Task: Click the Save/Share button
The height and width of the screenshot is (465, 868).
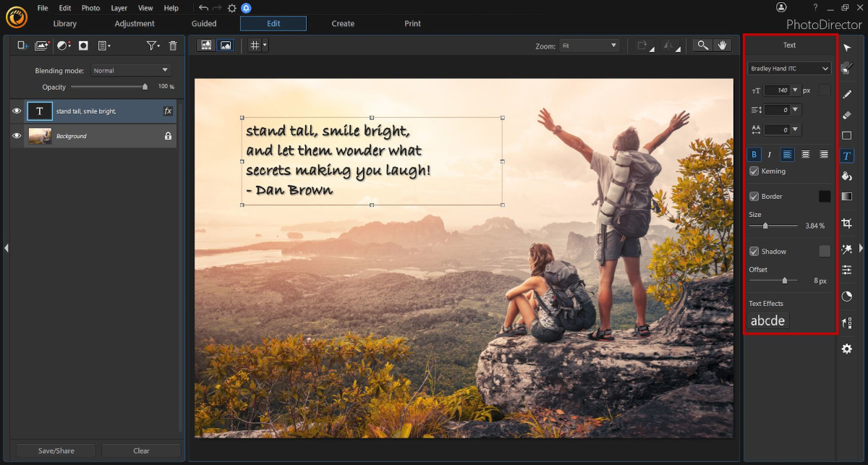Action: (55, 451)
